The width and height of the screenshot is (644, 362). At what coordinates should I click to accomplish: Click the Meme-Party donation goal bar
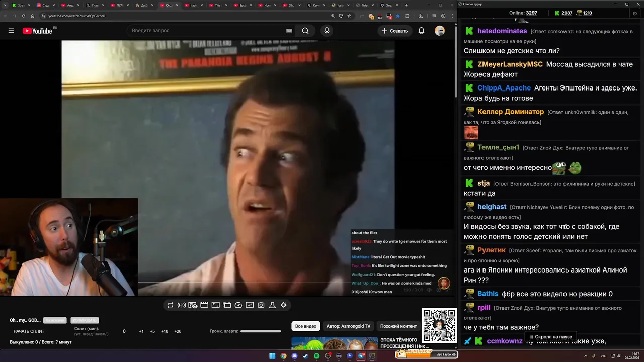click(427, 354)
